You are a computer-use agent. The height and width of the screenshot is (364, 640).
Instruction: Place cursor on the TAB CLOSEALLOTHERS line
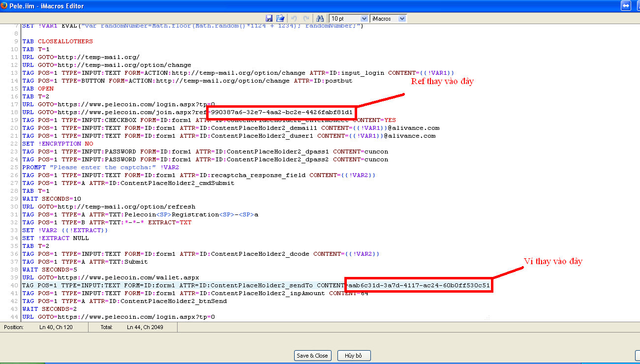[58, 41]
